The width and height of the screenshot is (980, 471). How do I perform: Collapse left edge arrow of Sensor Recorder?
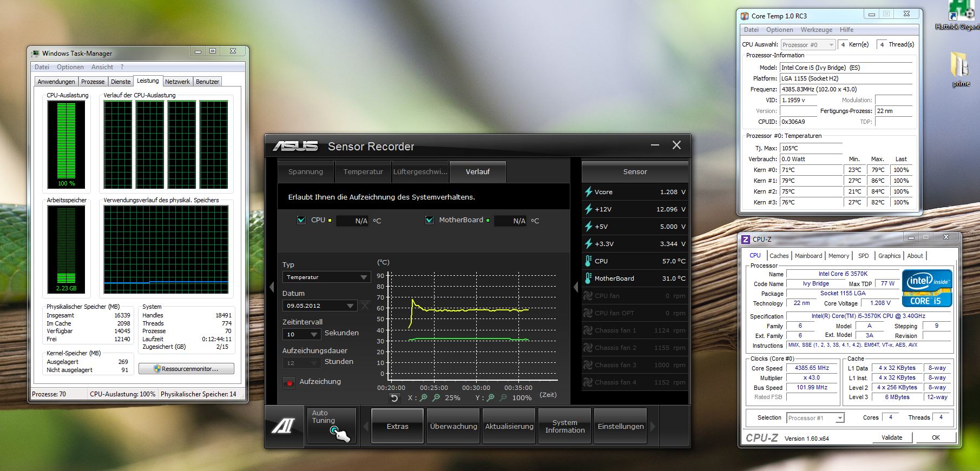272,287
